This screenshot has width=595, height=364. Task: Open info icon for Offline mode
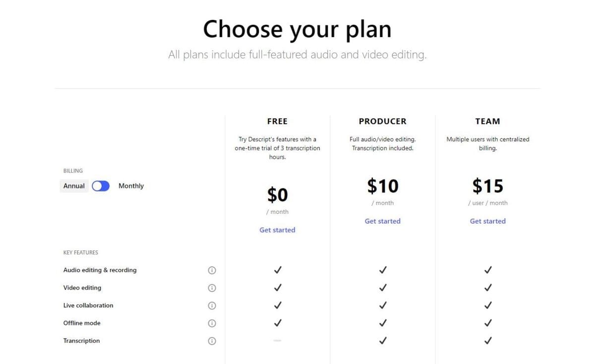[x=212, y=323]
